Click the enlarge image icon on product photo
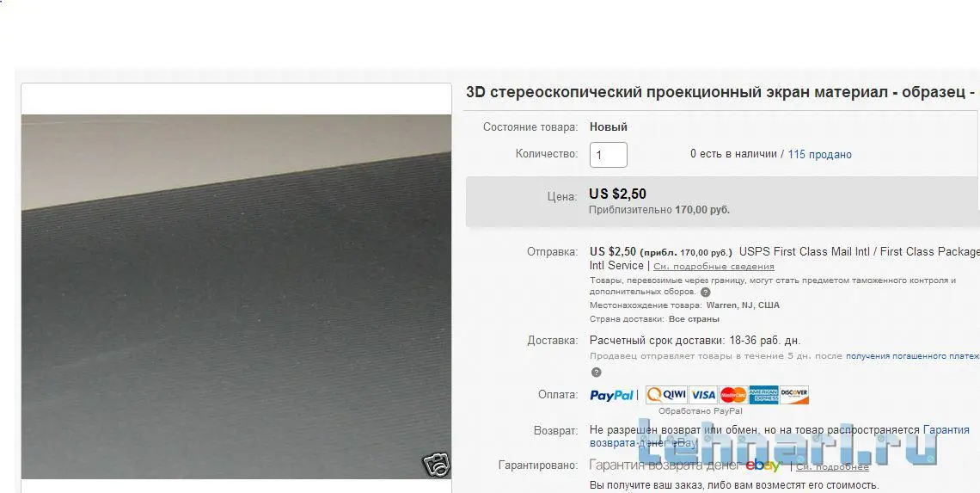 pos(436,465)
